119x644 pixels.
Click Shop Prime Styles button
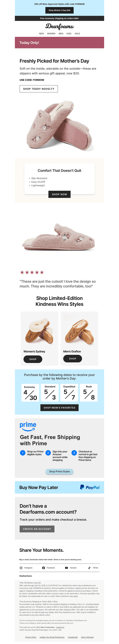[x=59, y=472]
